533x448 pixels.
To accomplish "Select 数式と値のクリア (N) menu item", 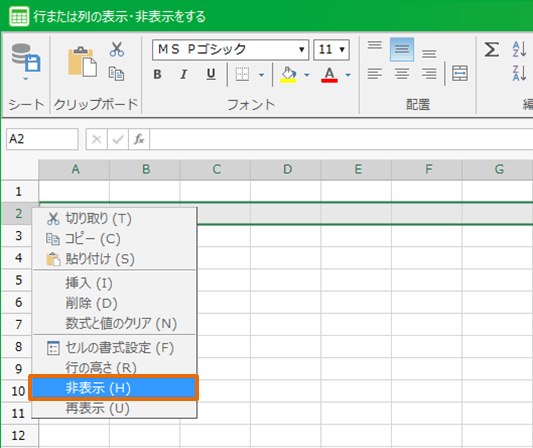I will [x=115, y=323].
